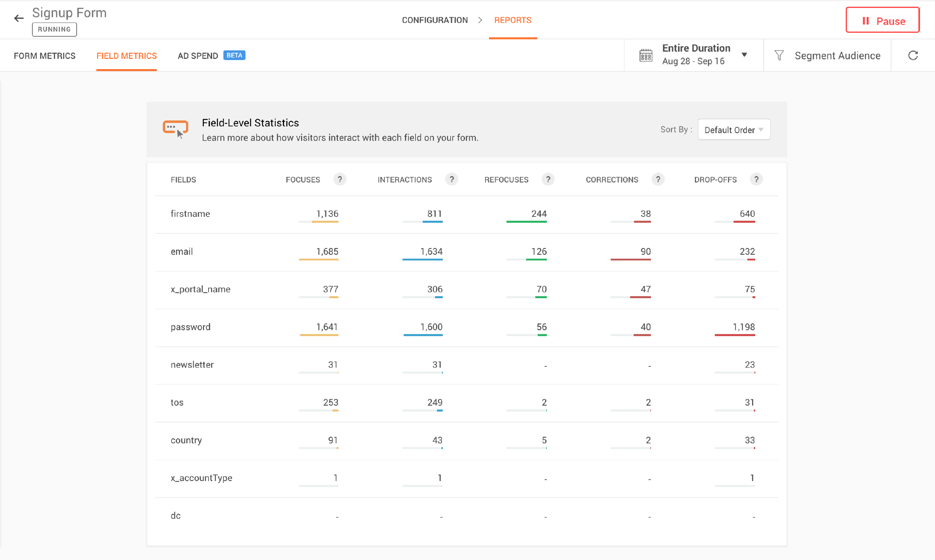
Task: Click the refresh report icon
Action: pos(913,56)
